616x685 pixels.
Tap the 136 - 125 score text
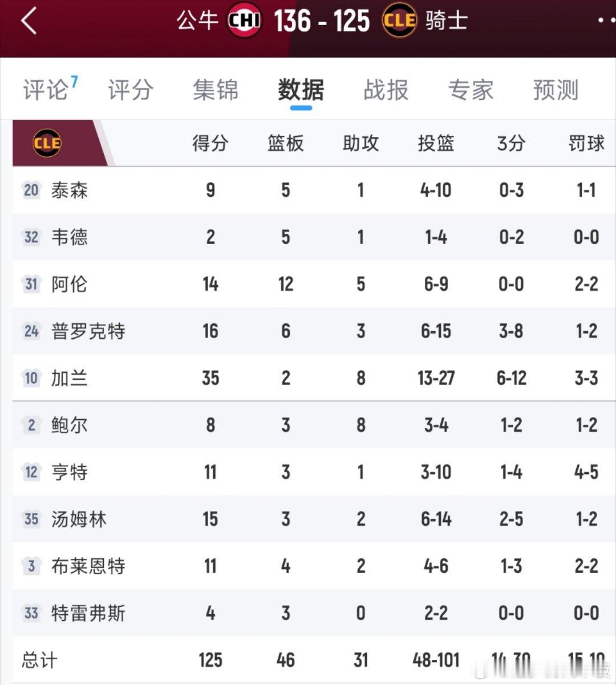pyautogui.click(x=322, y=22)
